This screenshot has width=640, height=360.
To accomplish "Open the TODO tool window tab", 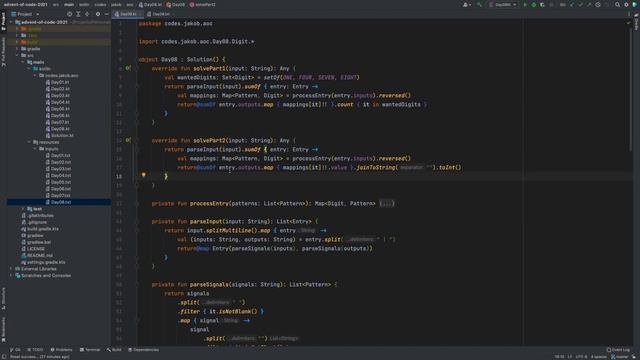I will pos(35,350).
